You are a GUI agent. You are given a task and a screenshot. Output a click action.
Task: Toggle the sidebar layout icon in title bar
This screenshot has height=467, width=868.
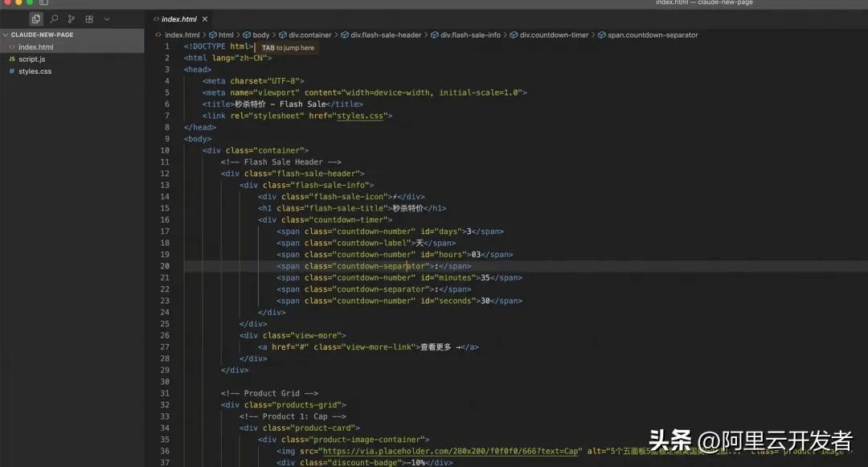tap(43, 2)
